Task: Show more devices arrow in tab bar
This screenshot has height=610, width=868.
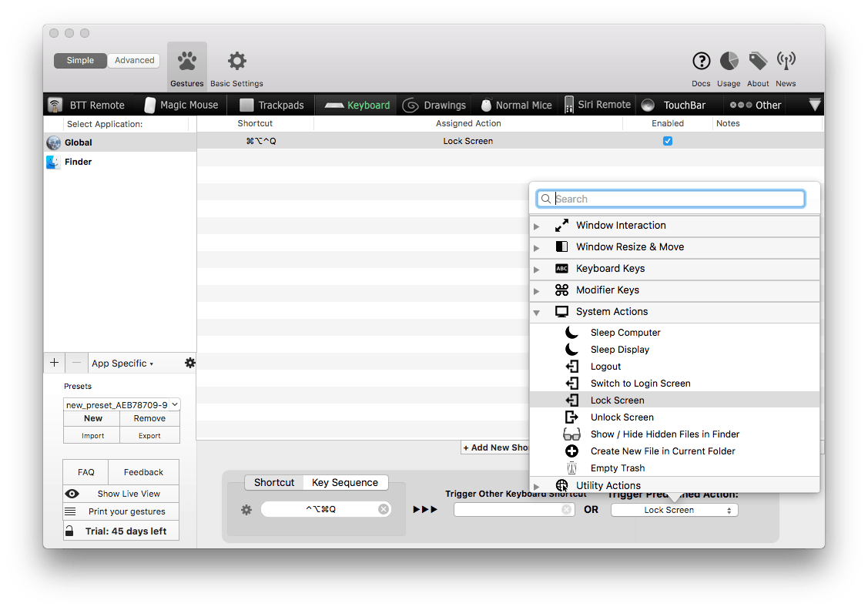Action: tap(814, 105)
